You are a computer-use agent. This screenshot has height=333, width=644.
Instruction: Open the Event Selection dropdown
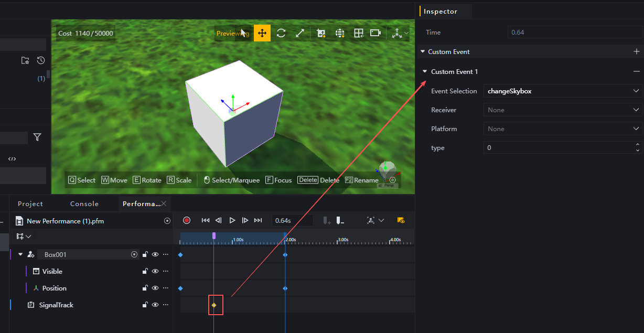(x=562, y=91)
